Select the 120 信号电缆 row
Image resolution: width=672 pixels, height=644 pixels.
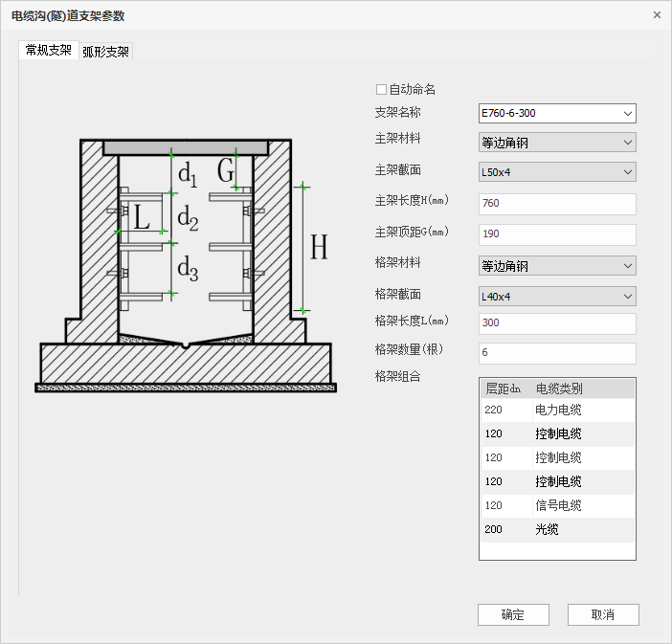click(557, 505)
